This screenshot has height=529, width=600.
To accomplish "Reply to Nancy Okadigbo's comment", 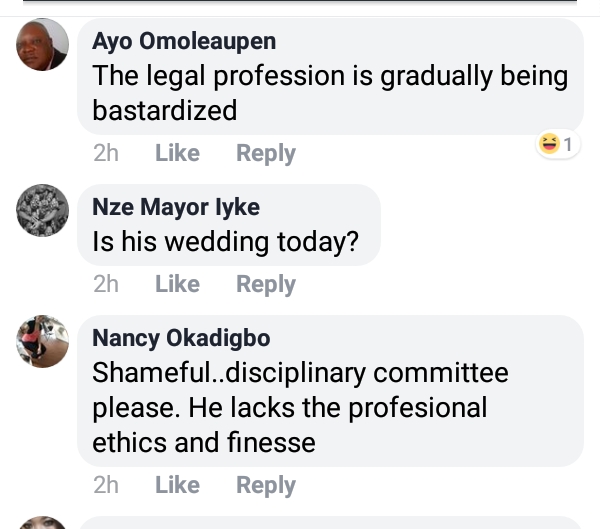I will 265,485.
